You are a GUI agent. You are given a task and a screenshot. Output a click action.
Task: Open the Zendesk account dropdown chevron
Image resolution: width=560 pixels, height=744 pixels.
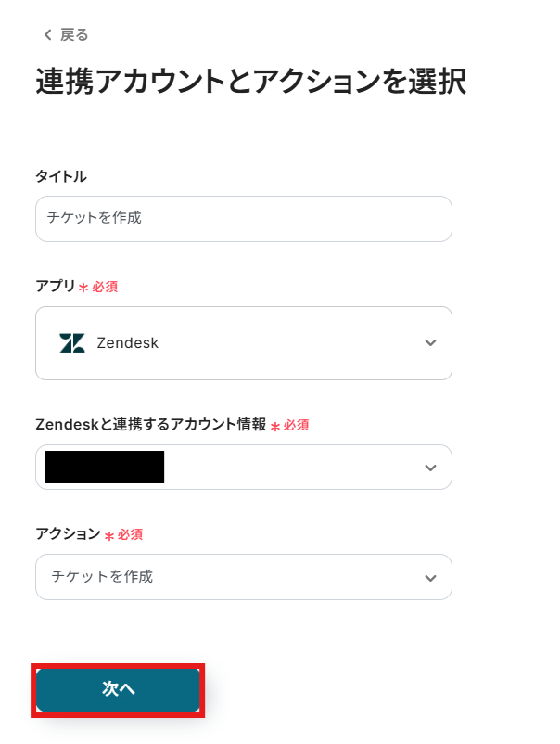(x=430, y=468)
